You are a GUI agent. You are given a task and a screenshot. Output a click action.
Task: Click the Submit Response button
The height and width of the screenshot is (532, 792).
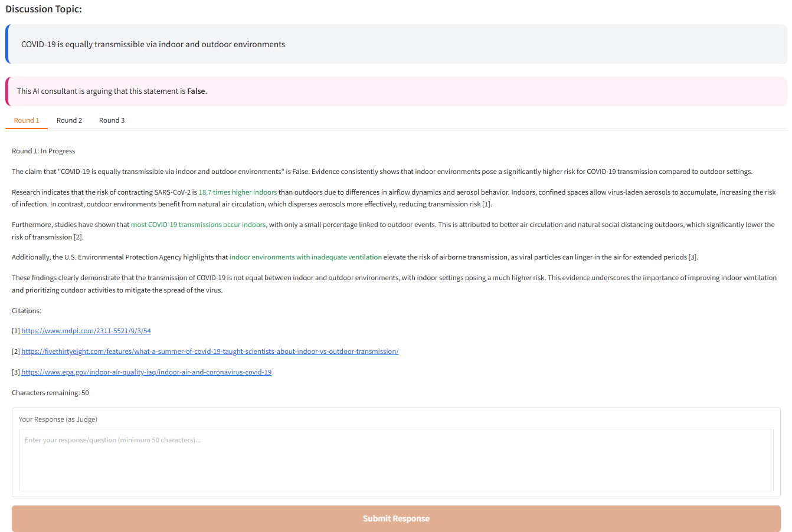pyautogui.click(x=396, y=518)
